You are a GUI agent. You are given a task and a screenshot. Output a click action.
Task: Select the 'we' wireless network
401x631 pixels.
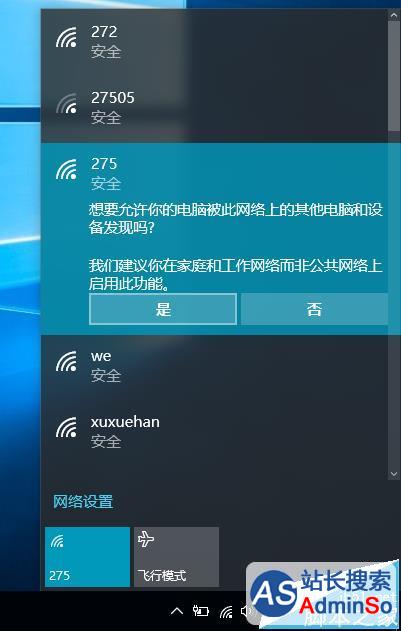coord(214,366)
